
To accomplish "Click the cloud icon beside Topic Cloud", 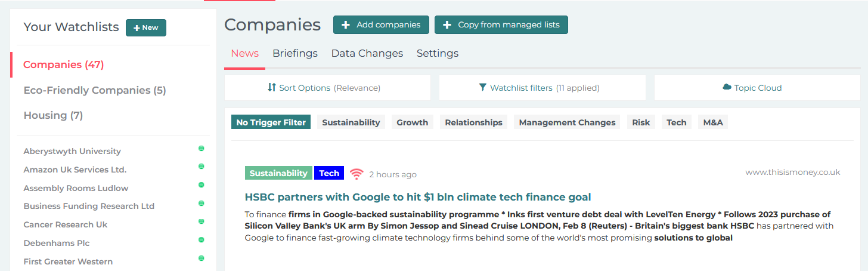I will pyautogui.click(x=727, y=87).
